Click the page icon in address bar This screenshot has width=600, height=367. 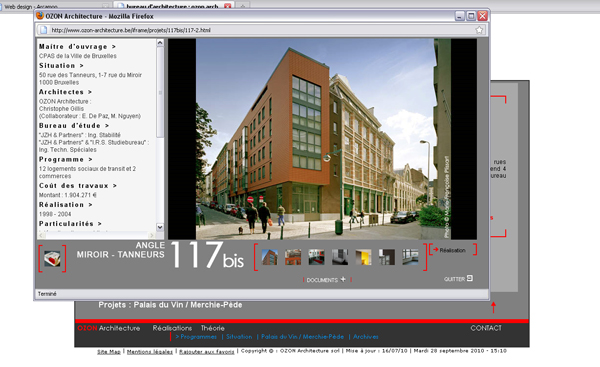click(44, 30)
